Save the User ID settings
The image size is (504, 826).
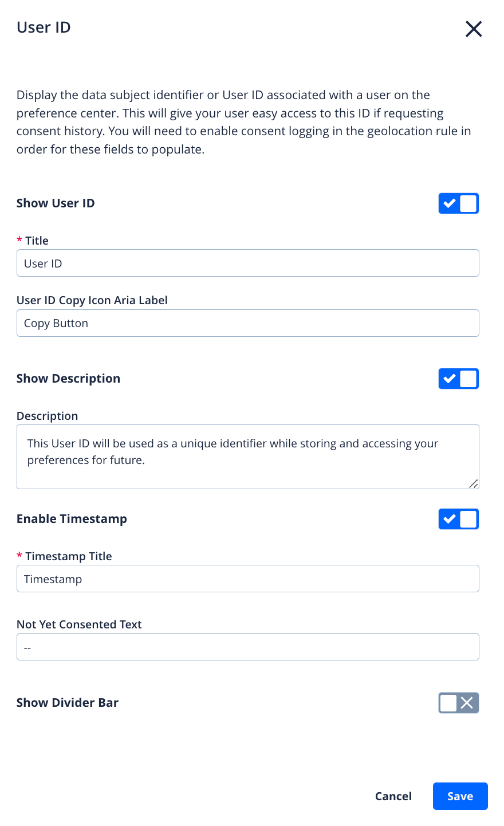[460, 796]
